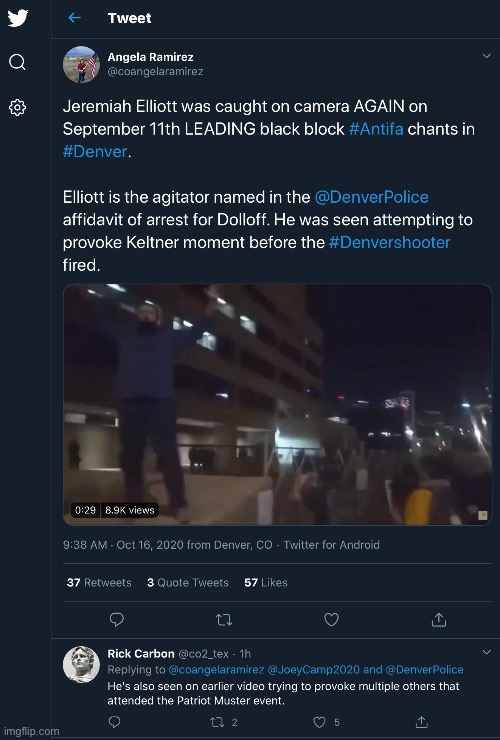500x740 pixels.
Task: Go back using the arrow icon
Action: click(75, 18)
